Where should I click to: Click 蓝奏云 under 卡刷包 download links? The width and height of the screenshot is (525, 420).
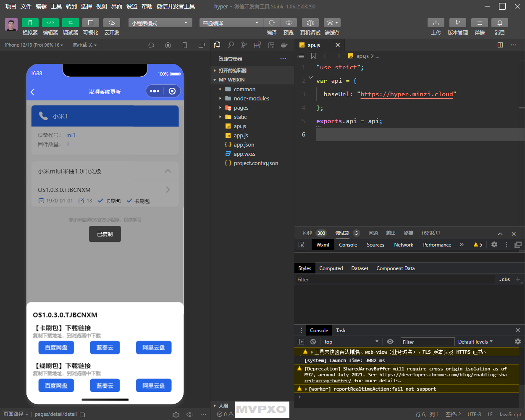105,347
